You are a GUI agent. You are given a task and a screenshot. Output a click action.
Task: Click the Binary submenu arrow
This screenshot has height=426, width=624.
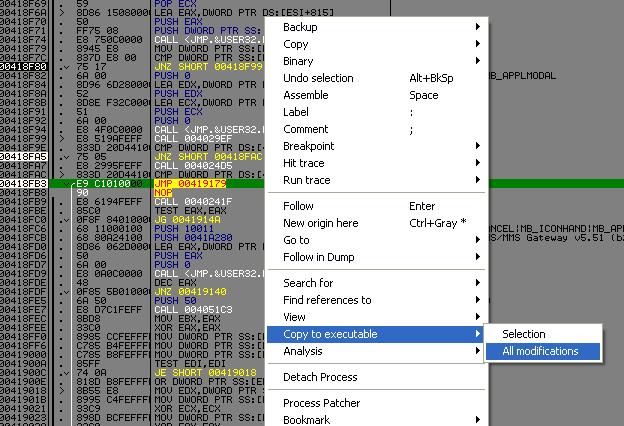(478, 61)
